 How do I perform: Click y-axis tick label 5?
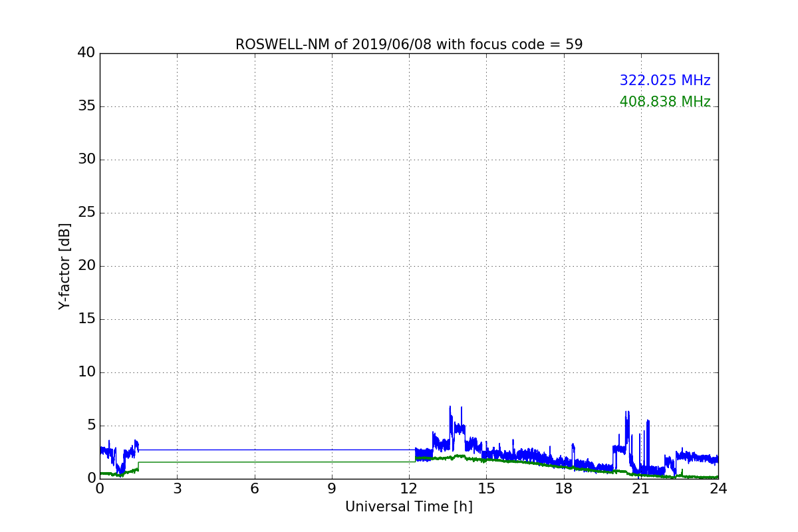[x=91, y=426]
